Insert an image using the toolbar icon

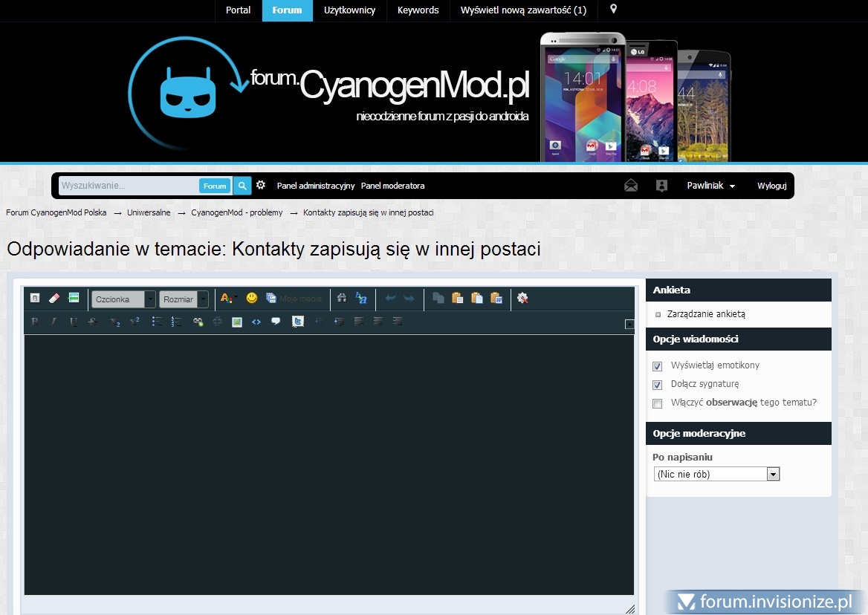pyautogui.click(x=237, y=322)
